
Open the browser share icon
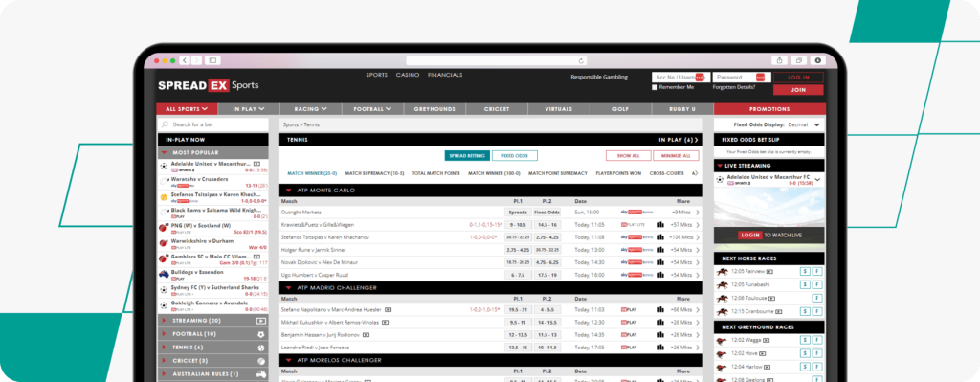click(779, 60)
